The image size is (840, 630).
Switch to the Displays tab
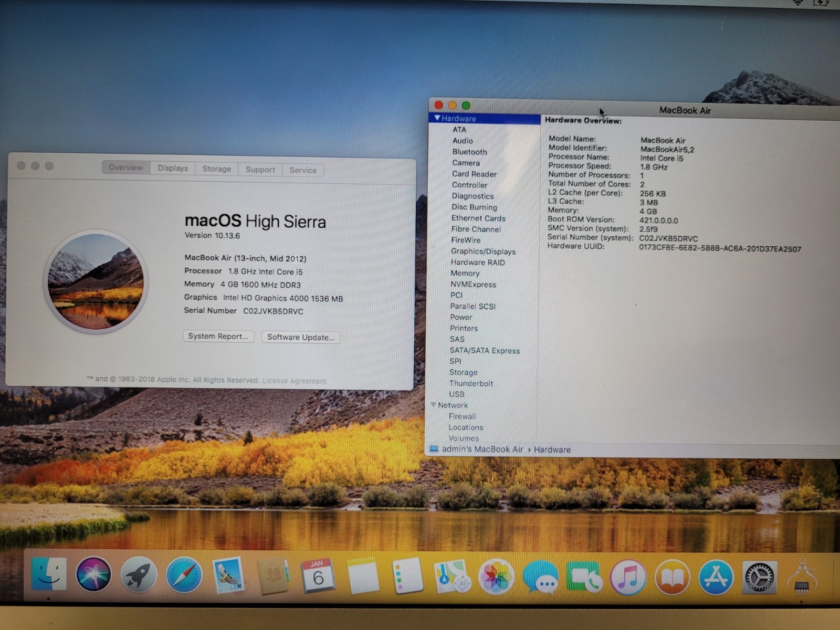173,168
